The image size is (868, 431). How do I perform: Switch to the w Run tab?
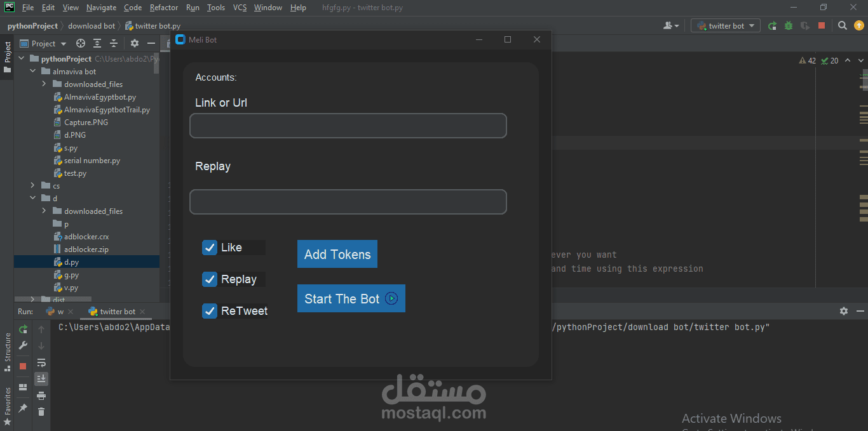60,312
